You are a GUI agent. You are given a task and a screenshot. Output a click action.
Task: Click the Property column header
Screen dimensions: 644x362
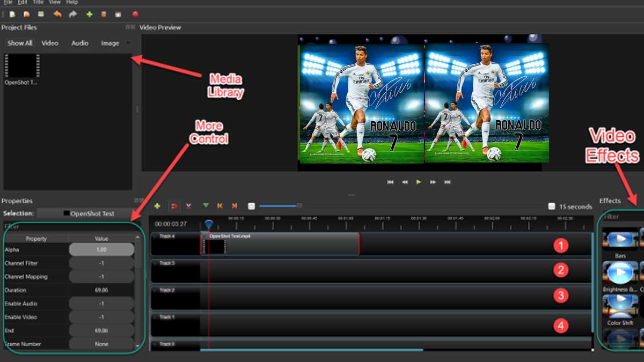click(x=36, y=239)
